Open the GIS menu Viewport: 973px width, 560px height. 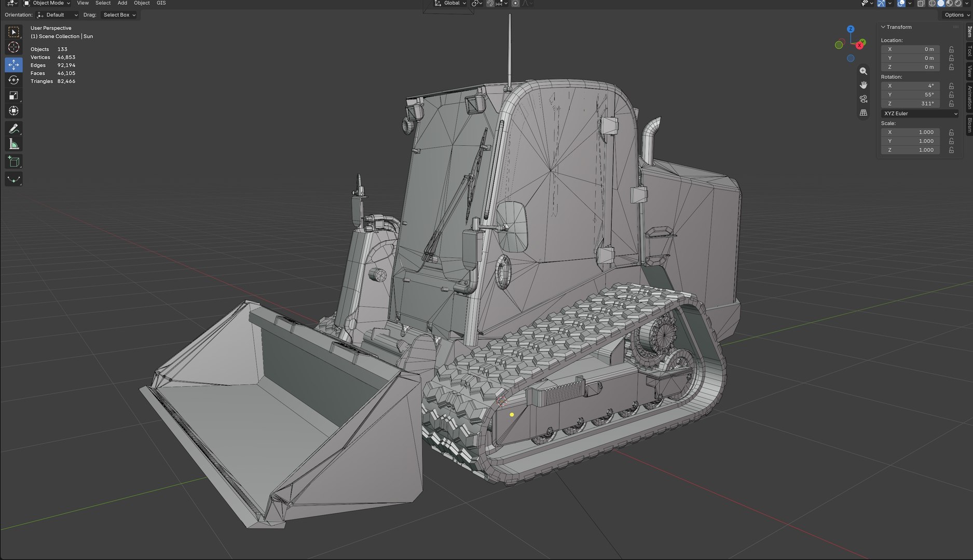[161, 3]
